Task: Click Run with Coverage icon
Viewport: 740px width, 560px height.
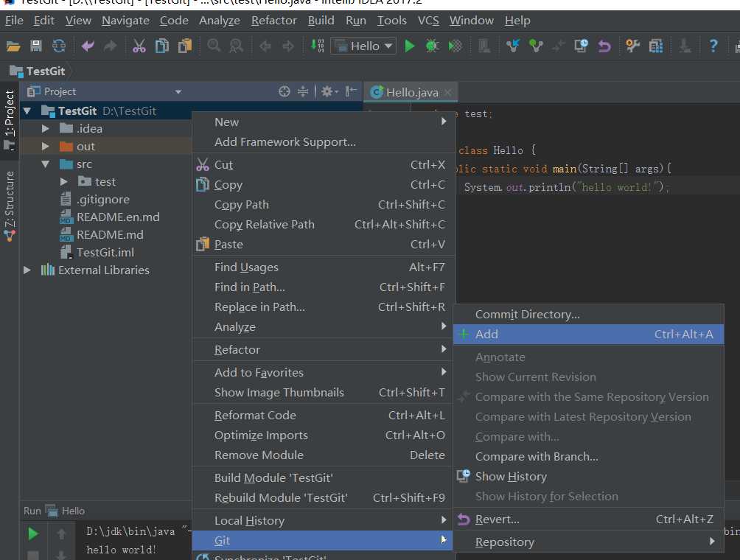Action: coord(455,46)
